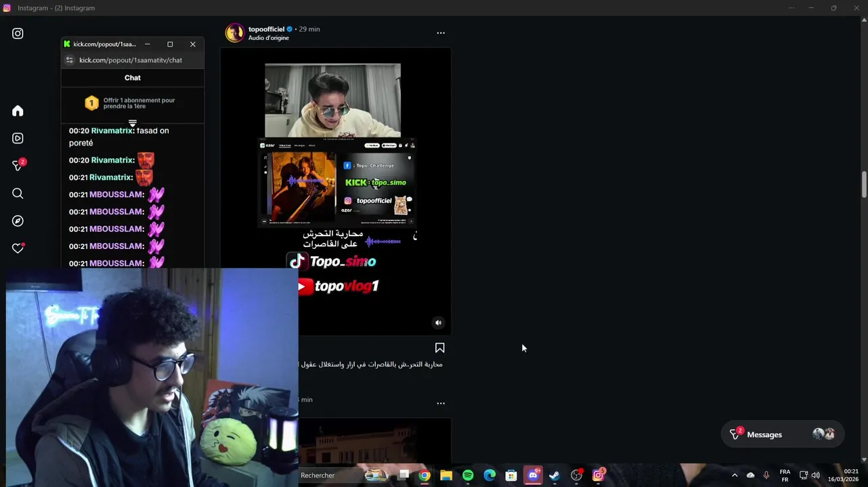
Task: Open Google Chrome from taskbar
Action: [x=425, y=476]
